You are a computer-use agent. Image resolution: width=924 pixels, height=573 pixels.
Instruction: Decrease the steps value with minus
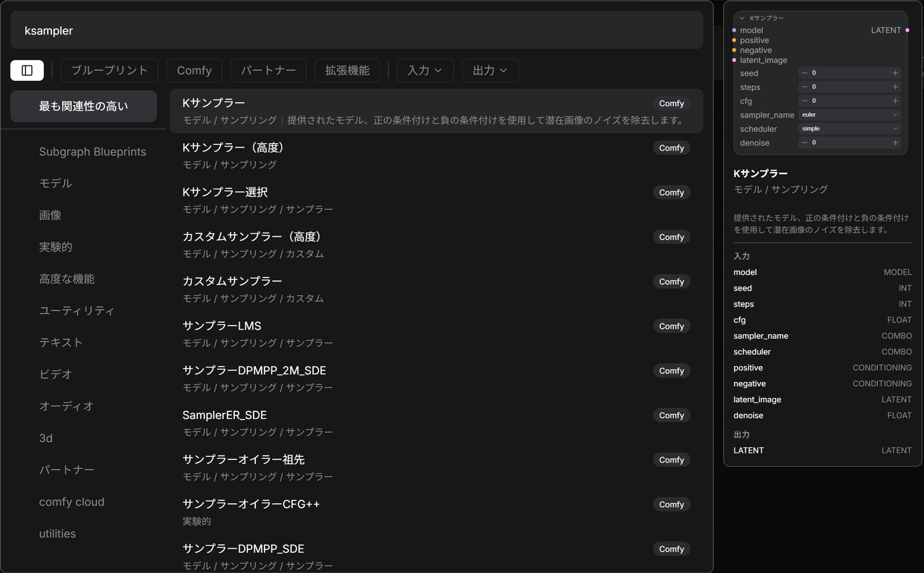tap(804, 87)
